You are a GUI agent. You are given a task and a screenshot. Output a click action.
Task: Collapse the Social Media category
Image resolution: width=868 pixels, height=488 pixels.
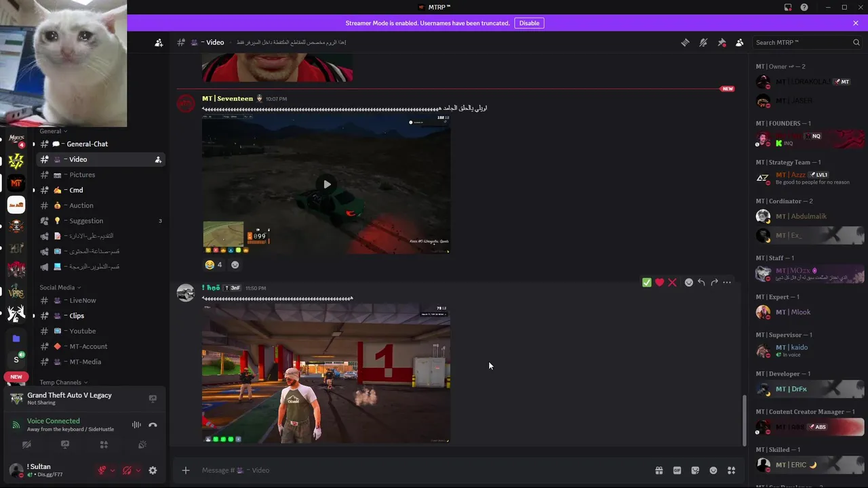tap(61, 287)
